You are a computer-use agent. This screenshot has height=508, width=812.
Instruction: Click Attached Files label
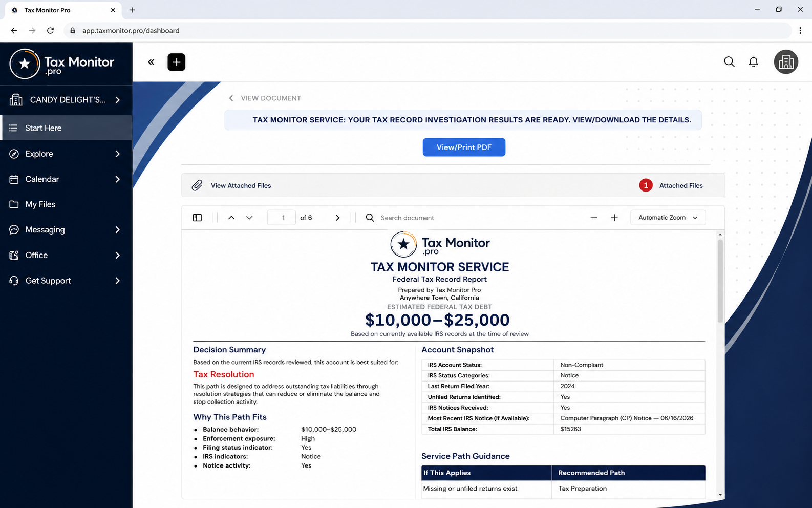[681, 185]
